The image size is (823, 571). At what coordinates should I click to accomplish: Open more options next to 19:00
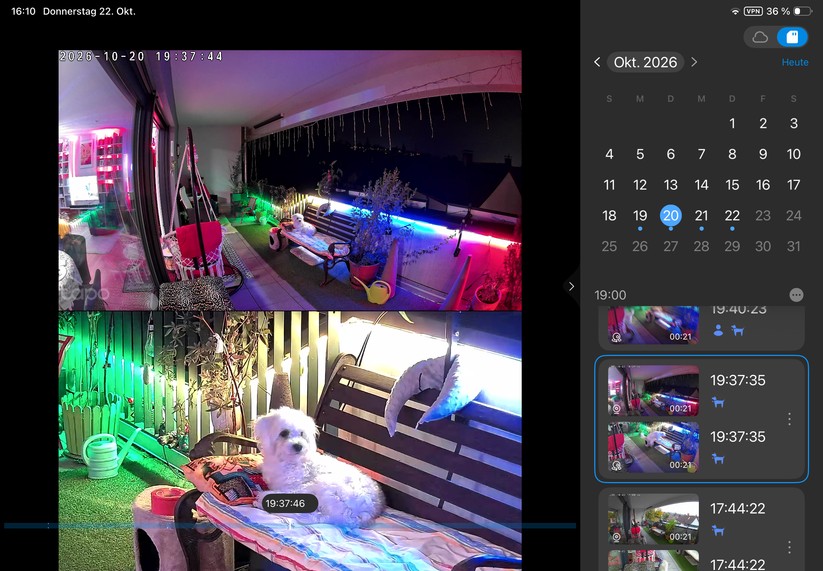point(796,295)
